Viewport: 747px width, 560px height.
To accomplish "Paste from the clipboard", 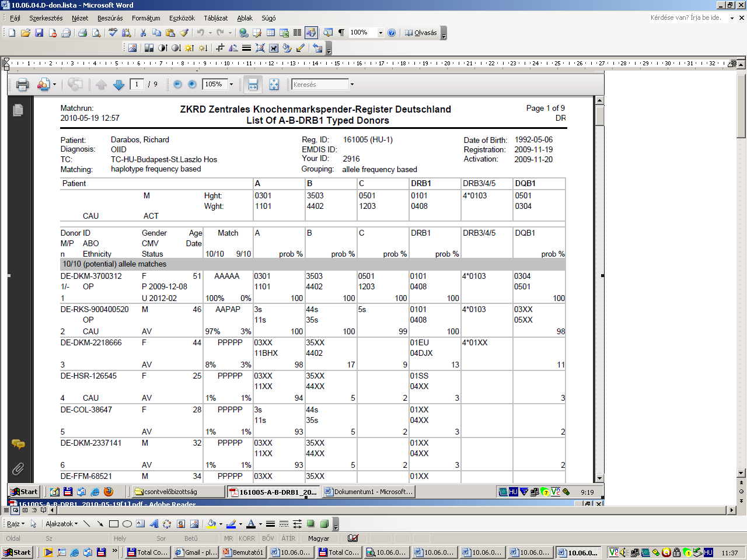I will [170, 33].
